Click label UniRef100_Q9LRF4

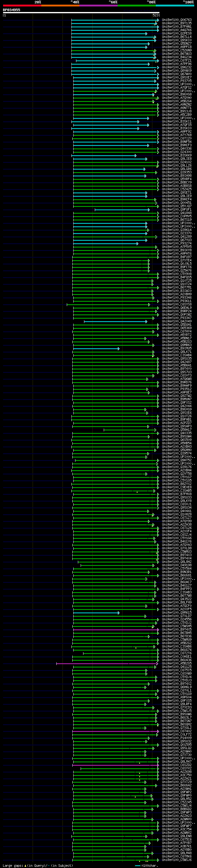(x=177, y=704)
